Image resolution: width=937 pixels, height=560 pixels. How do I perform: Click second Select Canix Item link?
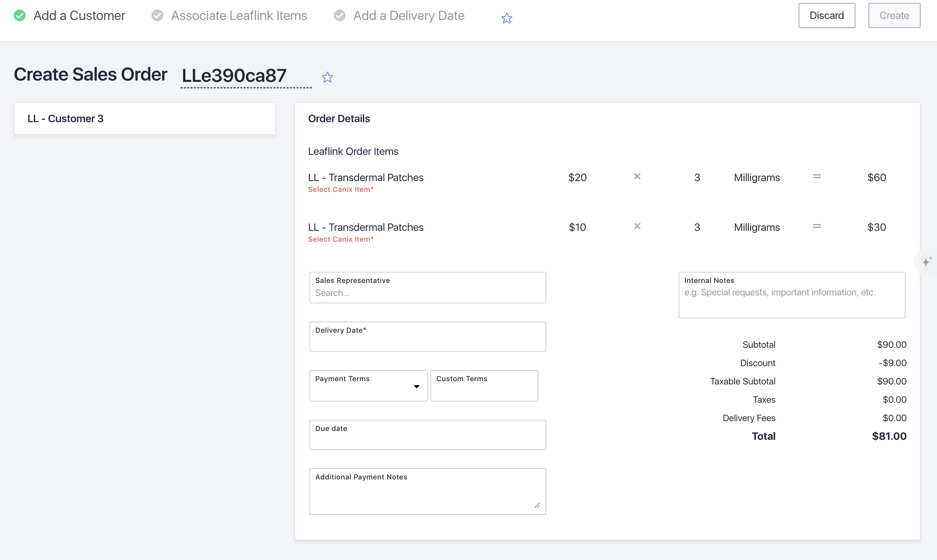coord(341,239)
